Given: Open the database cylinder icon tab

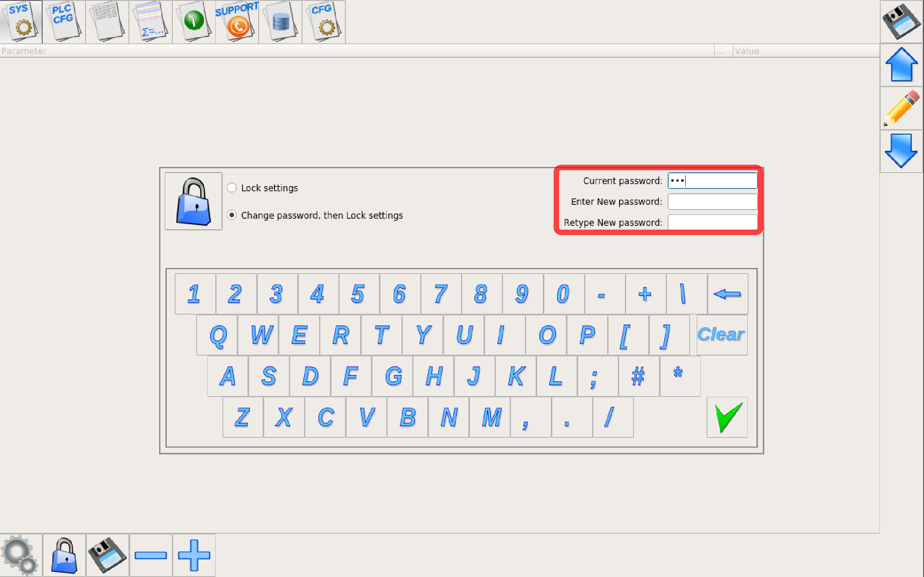Looking at the screenshot, I should [281, 21].
